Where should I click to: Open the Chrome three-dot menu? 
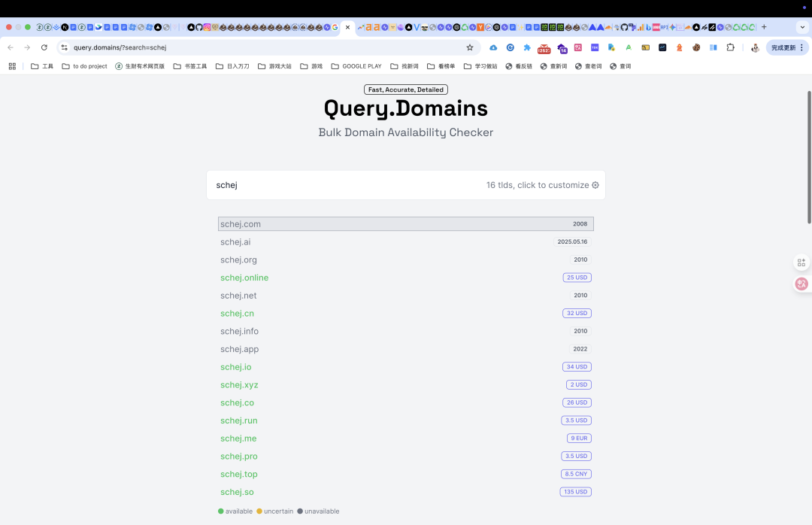coord(801,47)
